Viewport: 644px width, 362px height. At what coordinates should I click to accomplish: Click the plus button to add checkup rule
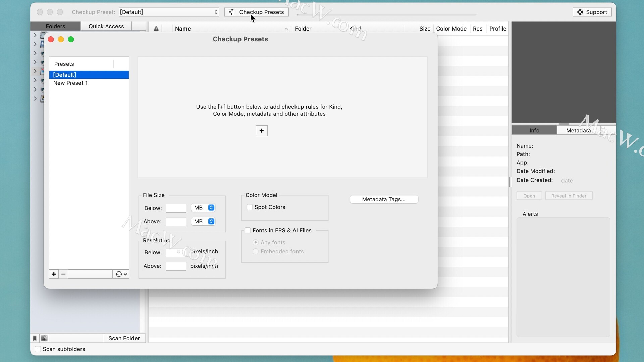pyautogui.click(x=261, y=131)
